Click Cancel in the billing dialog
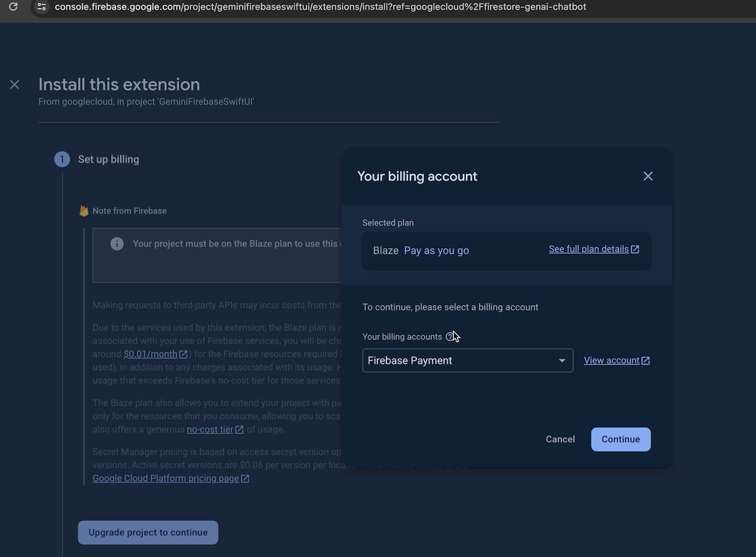This screenshot has width=756, height=557. tap(560, 439)
